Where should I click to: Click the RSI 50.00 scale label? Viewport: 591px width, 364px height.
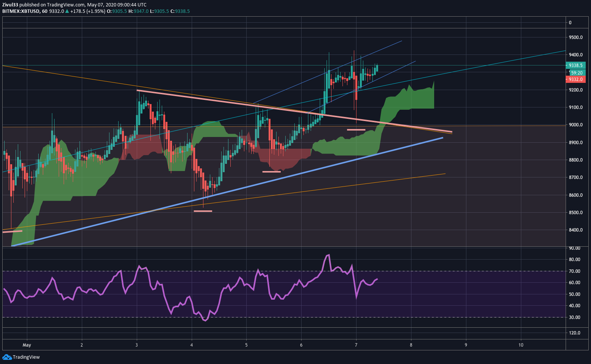575,294
